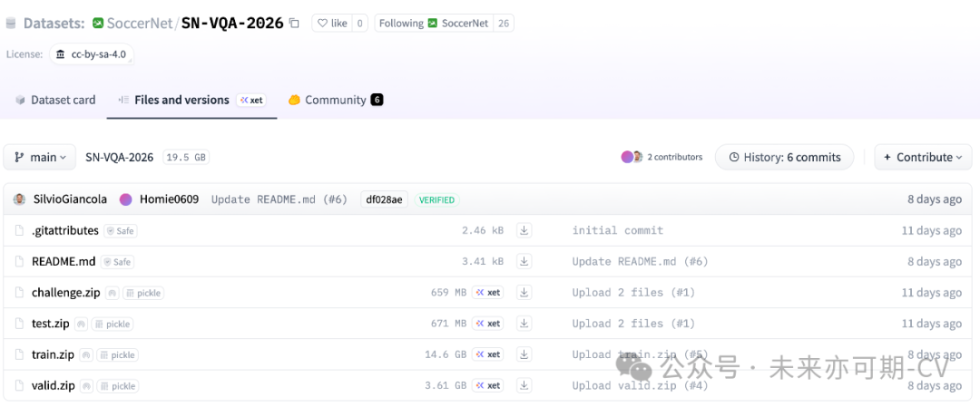Screen dimensions: 980x407
Task: Click xet badge on valid.zip row
Action: pos(489,386)
